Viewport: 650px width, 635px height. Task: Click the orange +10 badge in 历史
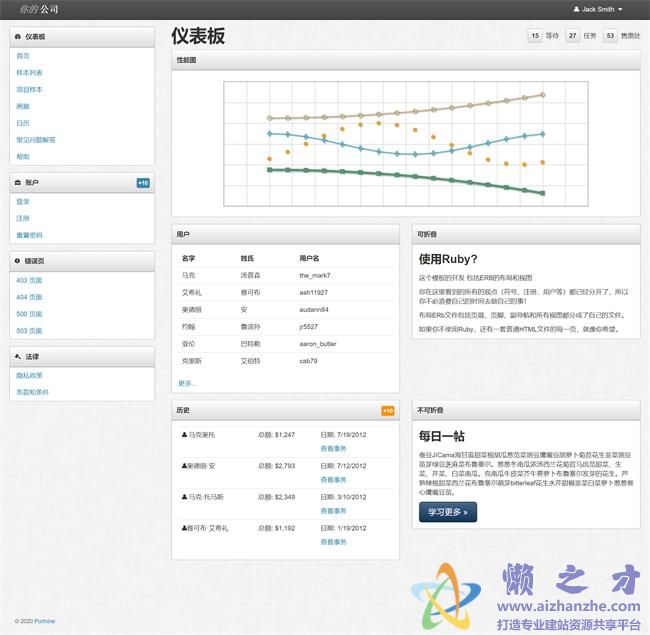pos(388,410)
